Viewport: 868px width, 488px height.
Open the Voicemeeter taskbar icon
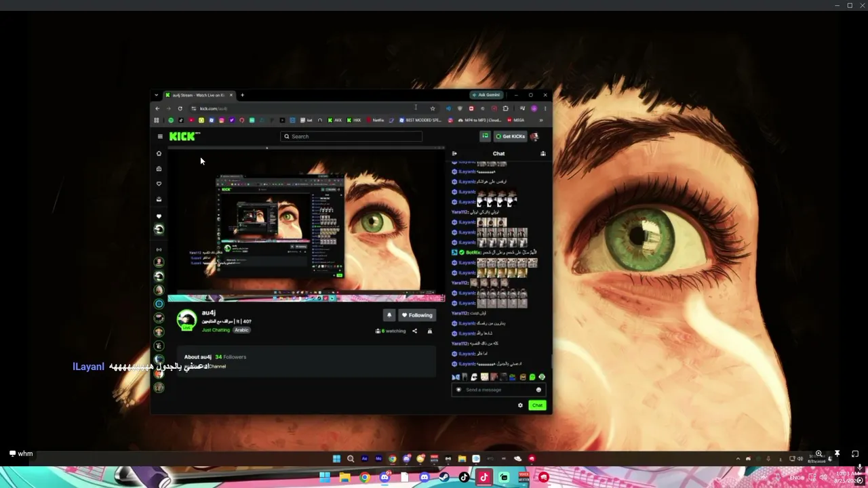pos(524,478)
